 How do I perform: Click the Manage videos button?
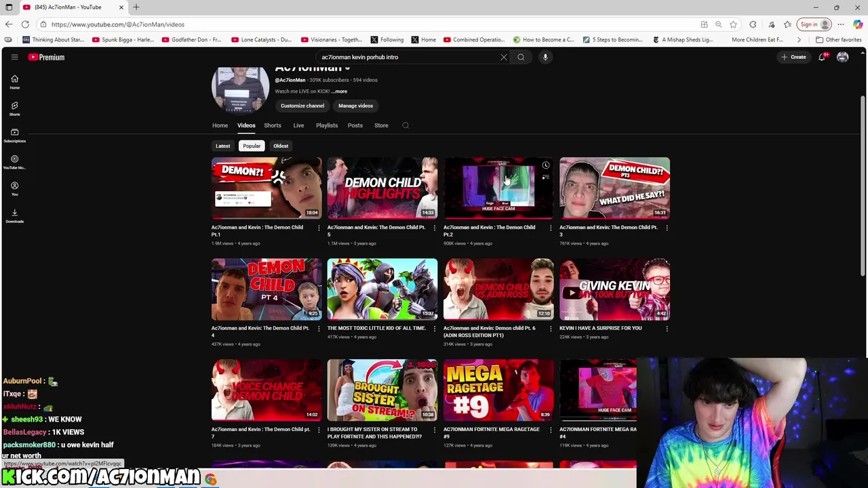tap(356, 106)
